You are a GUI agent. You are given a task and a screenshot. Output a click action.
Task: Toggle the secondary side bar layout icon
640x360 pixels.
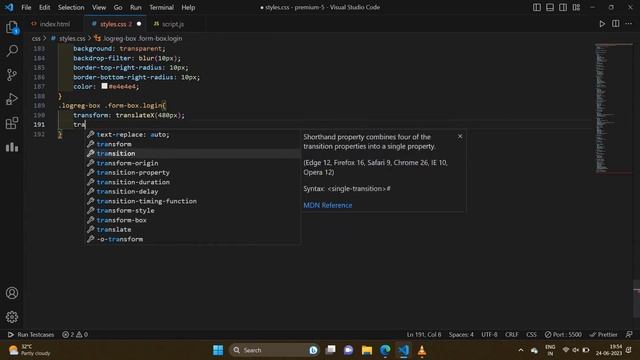(563, 7)
